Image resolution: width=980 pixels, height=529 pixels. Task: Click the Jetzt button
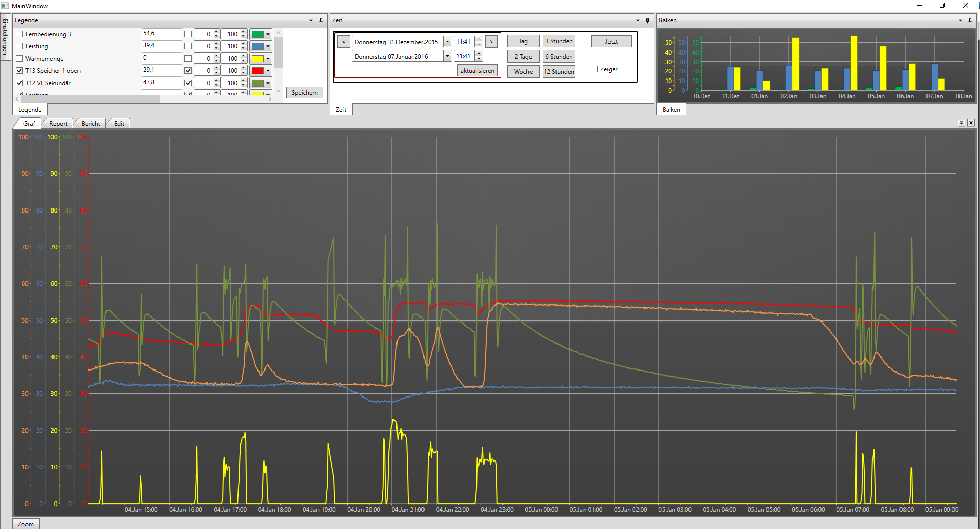(612, 41)
